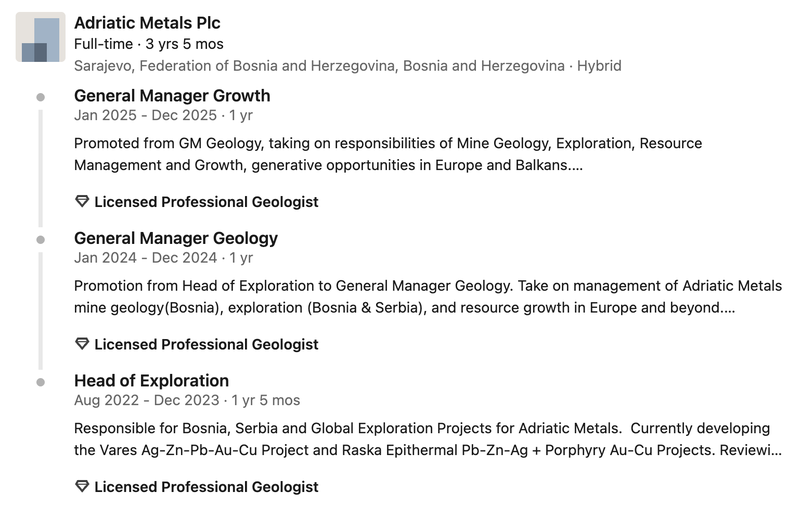Open the Adriatic Metals Plc company logo

[40, 37]
